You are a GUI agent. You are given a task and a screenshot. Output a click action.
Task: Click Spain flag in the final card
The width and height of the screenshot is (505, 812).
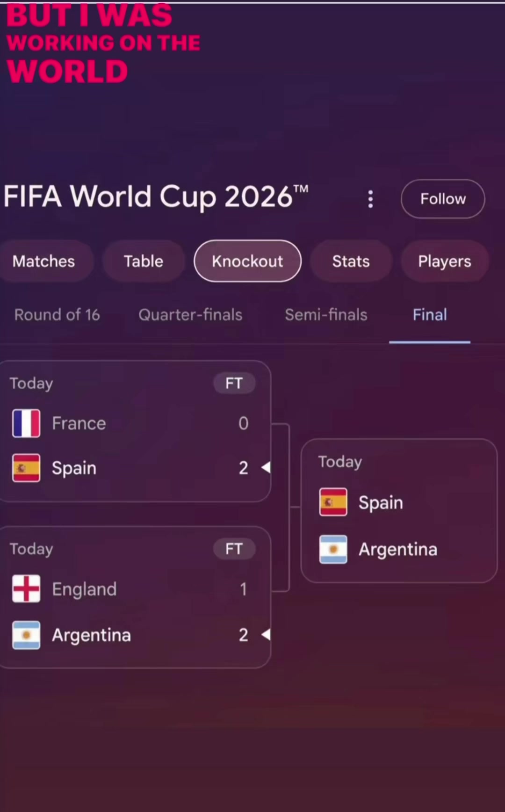coord(333,502)
